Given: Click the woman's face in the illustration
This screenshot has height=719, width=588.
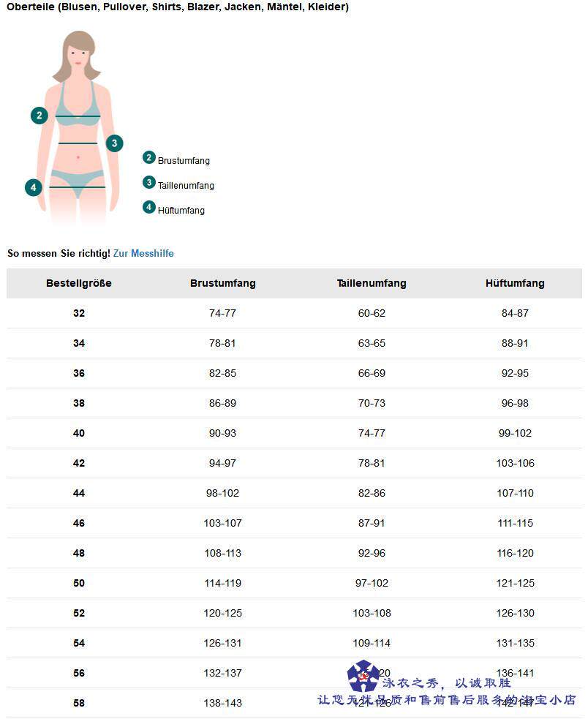Looking at the screenshot, I should pos(78,53).
